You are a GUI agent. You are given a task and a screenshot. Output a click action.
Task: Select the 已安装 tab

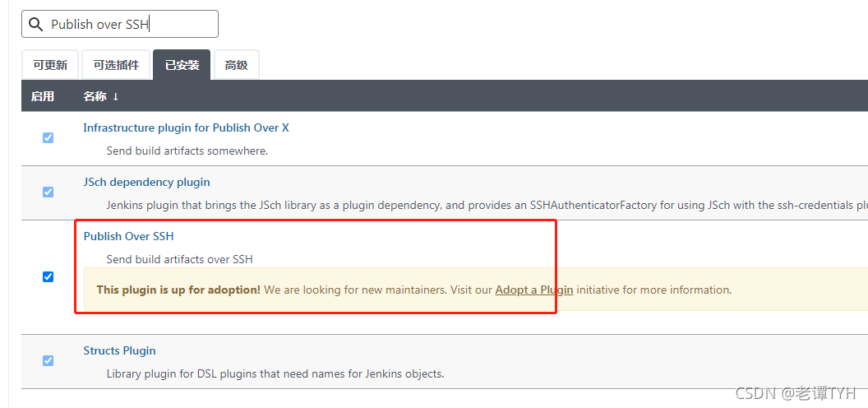pos(182,66)
